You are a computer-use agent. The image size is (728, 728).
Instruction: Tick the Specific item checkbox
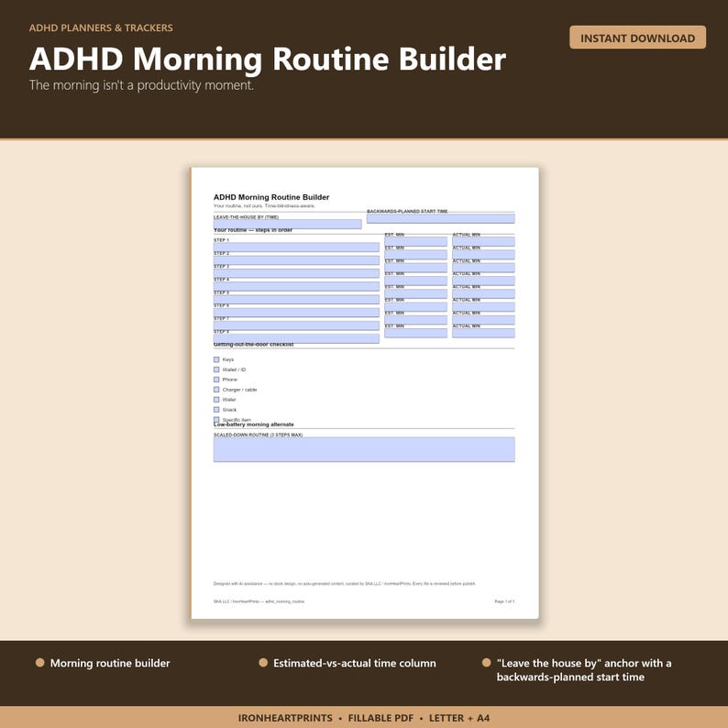pos(216,419)
